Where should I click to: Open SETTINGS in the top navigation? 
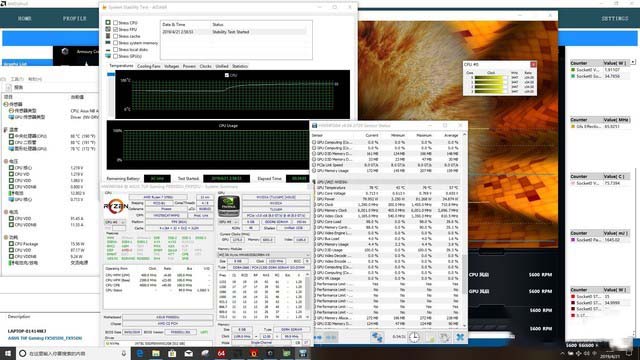point(615,18)
